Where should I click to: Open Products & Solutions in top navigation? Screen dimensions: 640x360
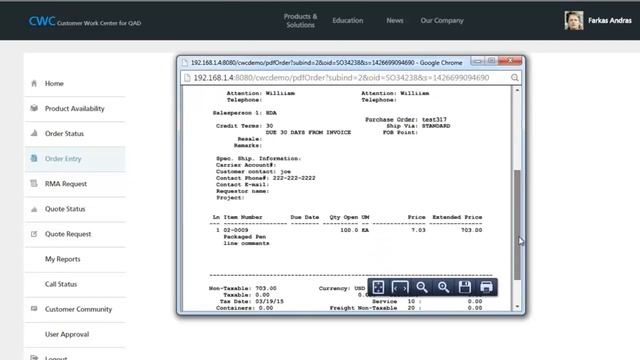click(x=300, y=20)
